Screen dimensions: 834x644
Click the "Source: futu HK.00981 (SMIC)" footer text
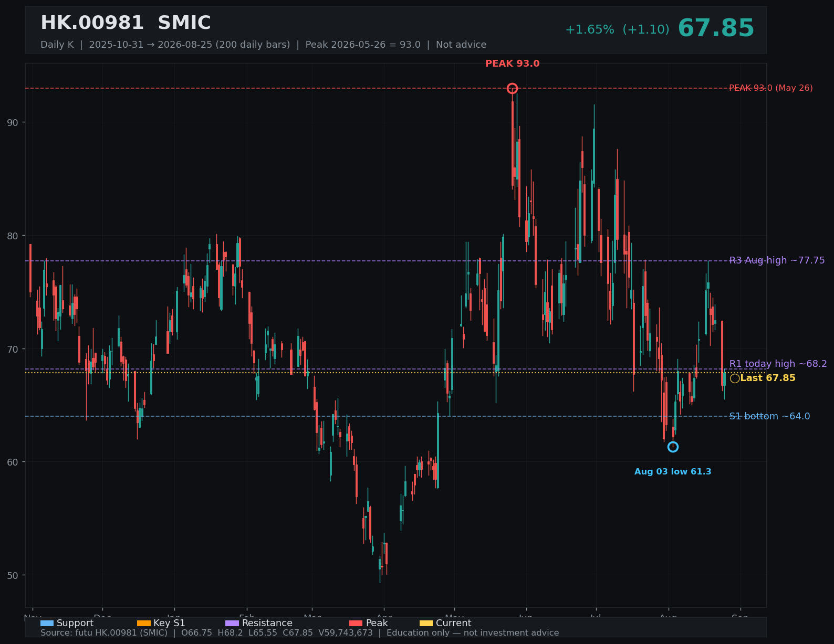104,633
